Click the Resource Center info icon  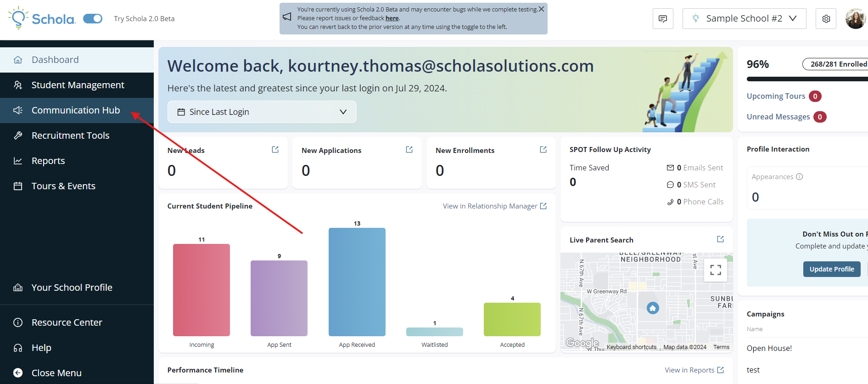18,322
